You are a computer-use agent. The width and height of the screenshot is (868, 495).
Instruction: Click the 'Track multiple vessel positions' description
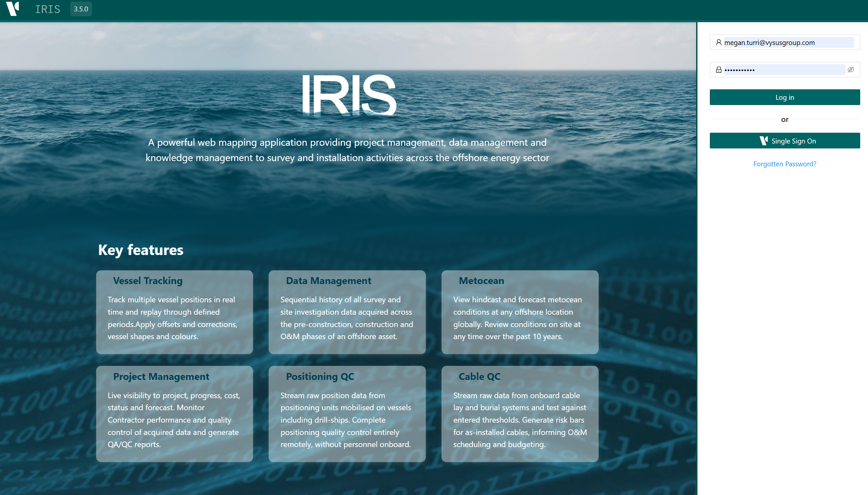coord(172,318)
